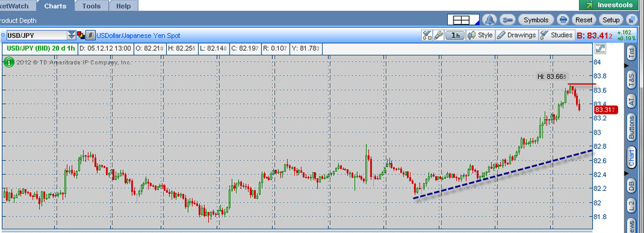Switch to the Charts tab
Screen dimensions: 644x233
coord(55,6)
